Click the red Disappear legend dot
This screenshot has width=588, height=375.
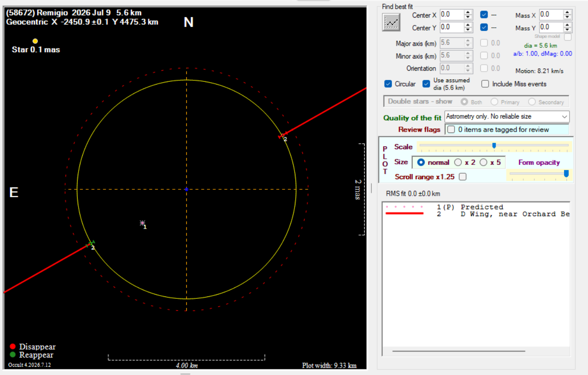[13, 347]
